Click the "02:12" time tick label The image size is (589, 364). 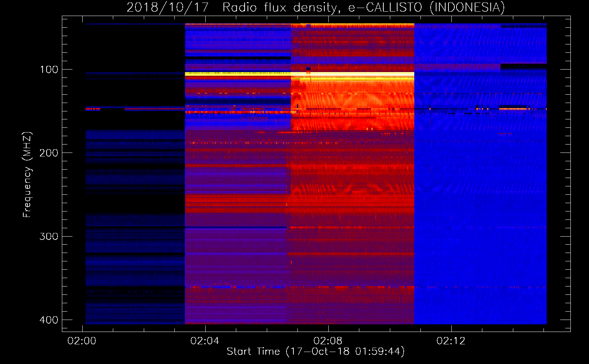pos(451,341)
